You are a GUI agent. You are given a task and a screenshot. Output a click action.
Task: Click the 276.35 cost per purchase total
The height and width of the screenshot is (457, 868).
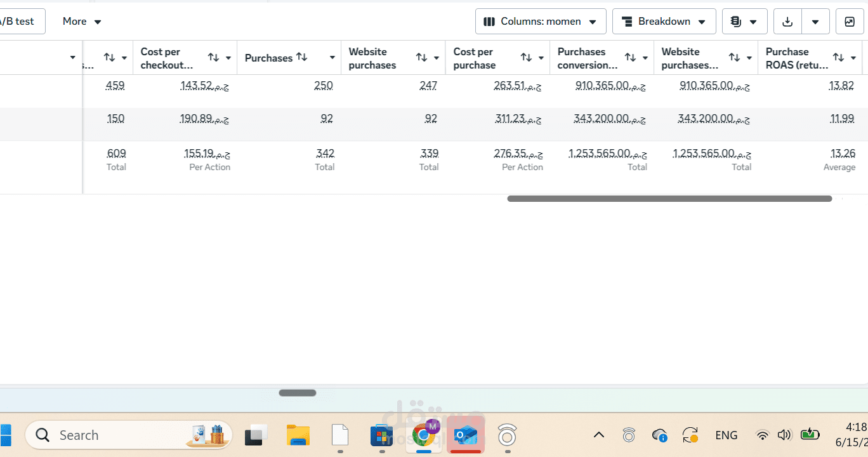[x=518, y=154]
